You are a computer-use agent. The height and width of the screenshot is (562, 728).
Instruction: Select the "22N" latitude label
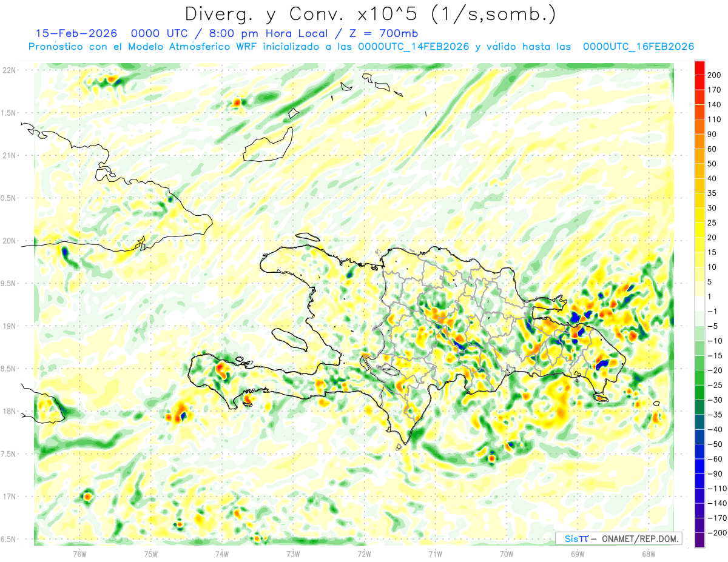point(9,70)
